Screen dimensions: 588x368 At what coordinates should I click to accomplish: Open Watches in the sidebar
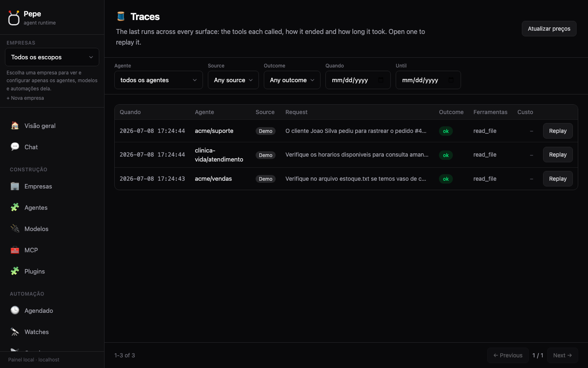click(52, 332)
